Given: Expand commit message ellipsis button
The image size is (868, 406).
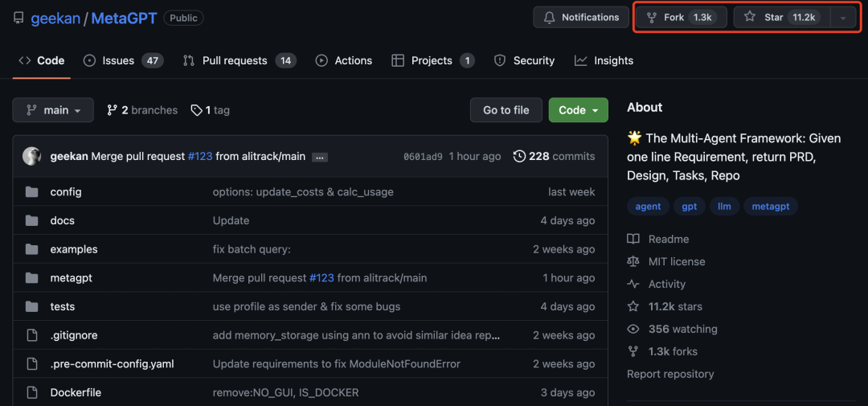Looking at the screenshot, I should tap(319, 158).
